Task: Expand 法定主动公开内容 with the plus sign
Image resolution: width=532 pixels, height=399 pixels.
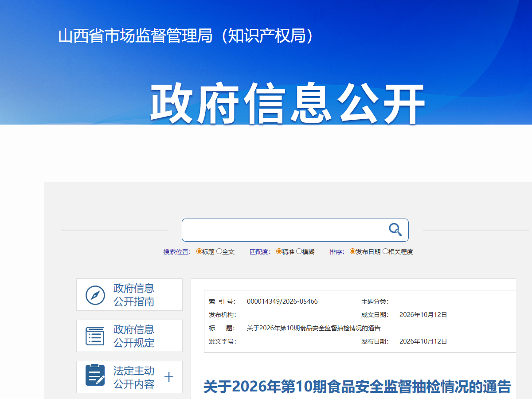Action: (x=169, y=377)
